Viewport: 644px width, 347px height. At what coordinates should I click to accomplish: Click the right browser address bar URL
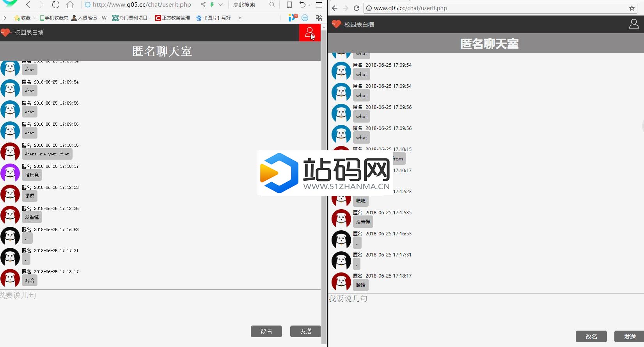410,8
